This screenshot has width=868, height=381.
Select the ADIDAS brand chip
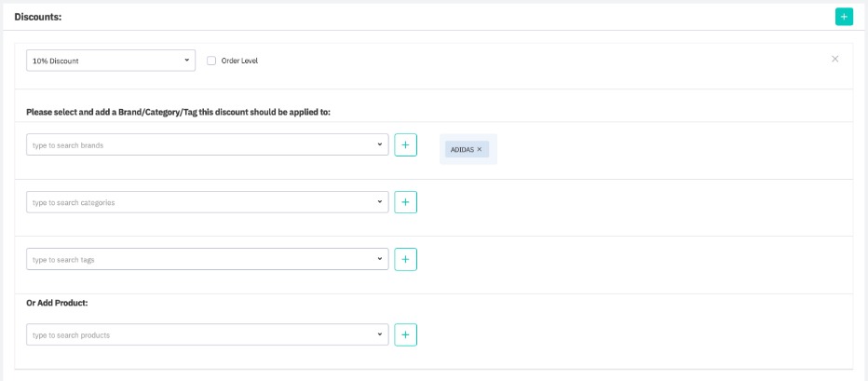[462, 149]
